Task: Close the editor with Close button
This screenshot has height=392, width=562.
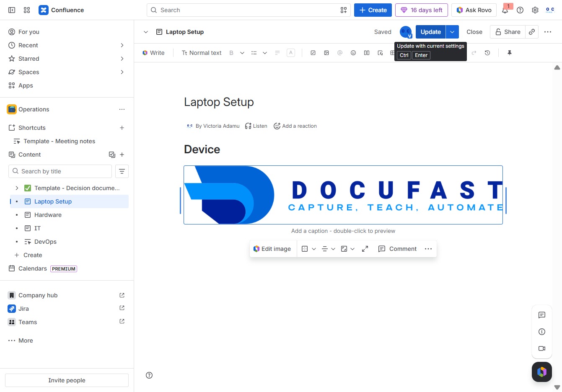Action: pos(474,32)
